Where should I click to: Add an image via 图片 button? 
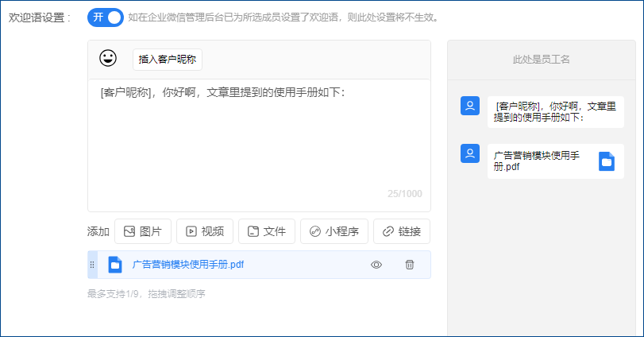142,231
